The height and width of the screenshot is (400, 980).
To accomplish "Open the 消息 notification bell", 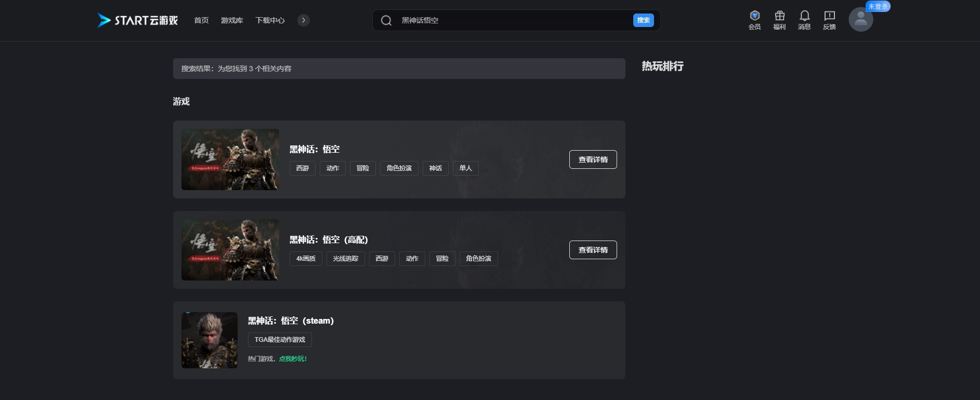I will [x=804, y=20].
